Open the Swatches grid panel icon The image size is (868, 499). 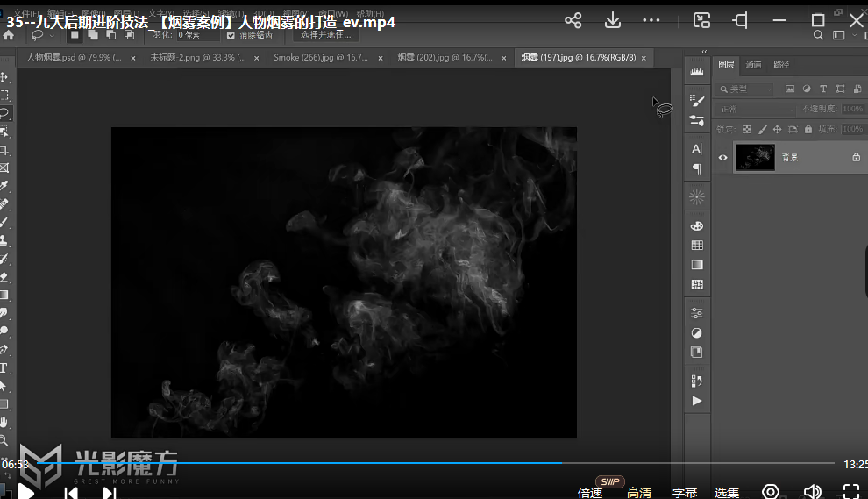coord(697,246)
